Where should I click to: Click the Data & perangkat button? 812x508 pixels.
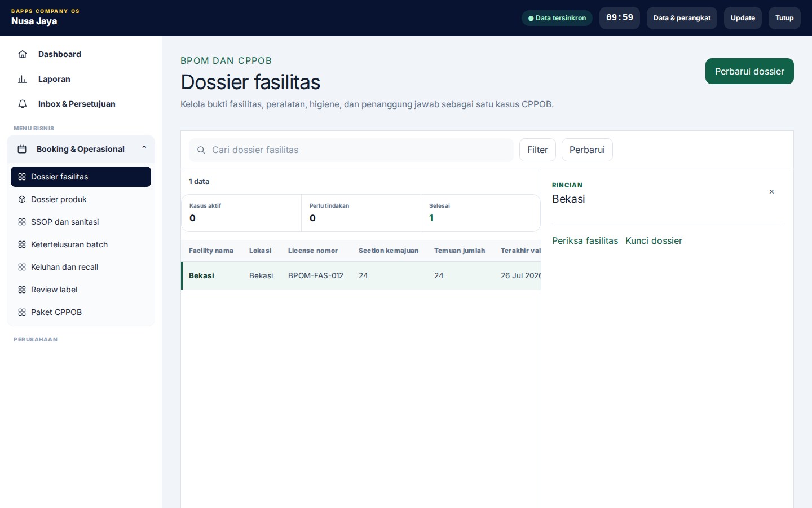(682, 18)
